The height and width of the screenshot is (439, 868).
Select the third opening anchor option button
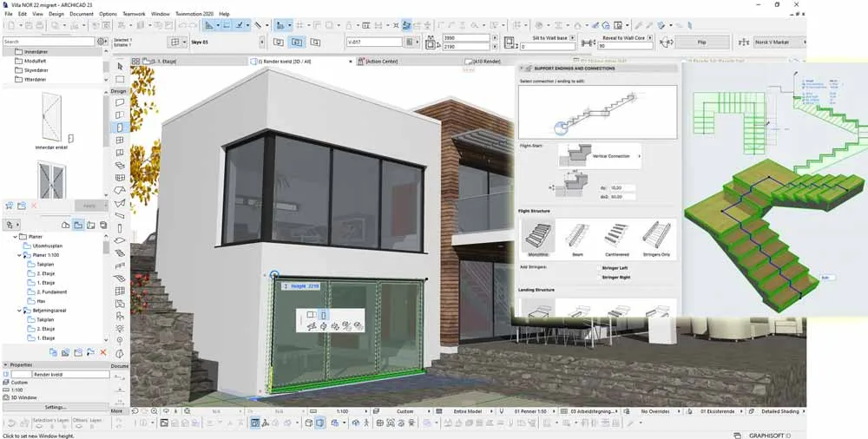tap(315, 42)
